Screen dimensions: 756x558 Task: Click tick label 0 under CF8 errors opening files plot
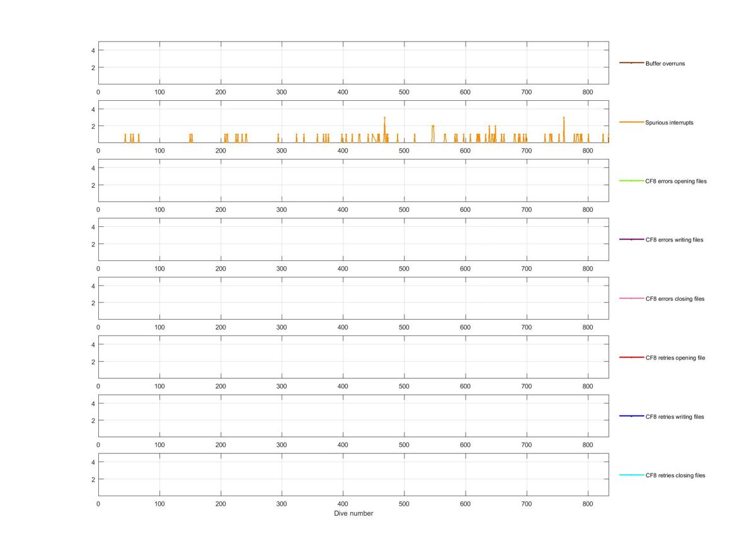[98, 209]
